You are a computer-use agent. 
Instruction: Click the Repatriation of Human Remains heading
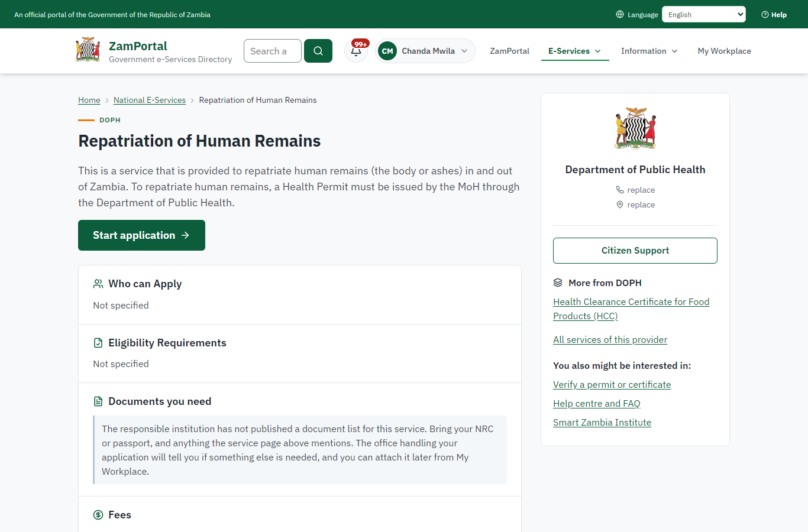(x=199, y=141)
